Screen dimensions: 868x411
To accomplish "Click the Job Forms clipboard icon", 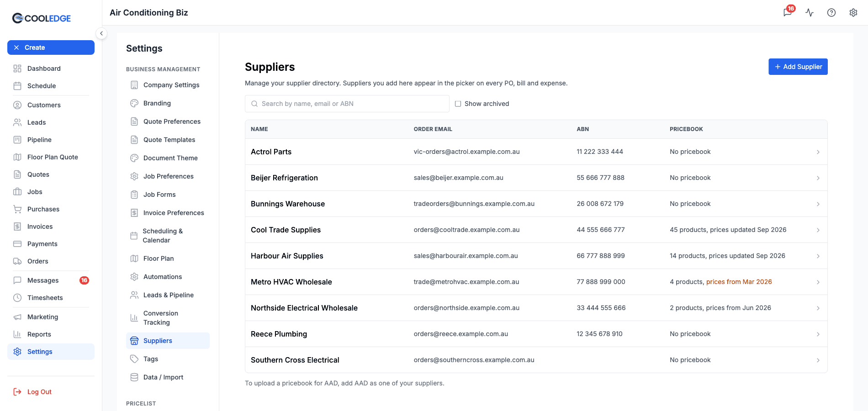I will pyautogui.click(x=134, y=195).
